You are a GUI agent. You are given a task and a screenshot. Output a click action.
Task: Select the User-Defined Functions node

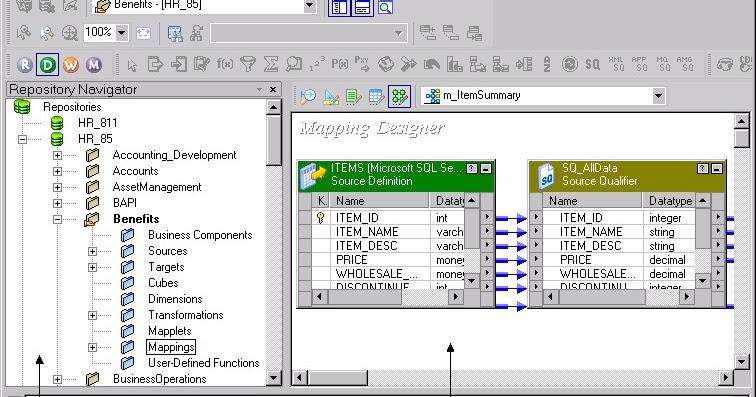point(203,363)
